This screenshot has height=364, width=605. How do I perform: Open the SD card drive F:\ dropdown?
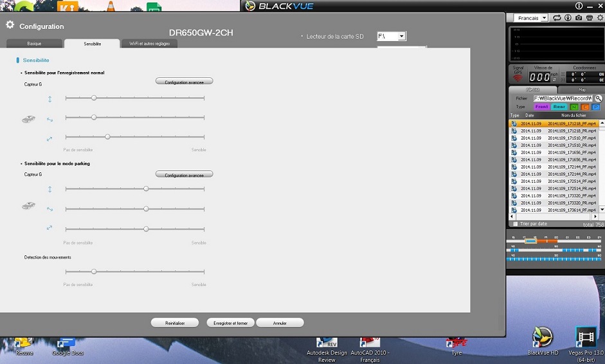392,36
